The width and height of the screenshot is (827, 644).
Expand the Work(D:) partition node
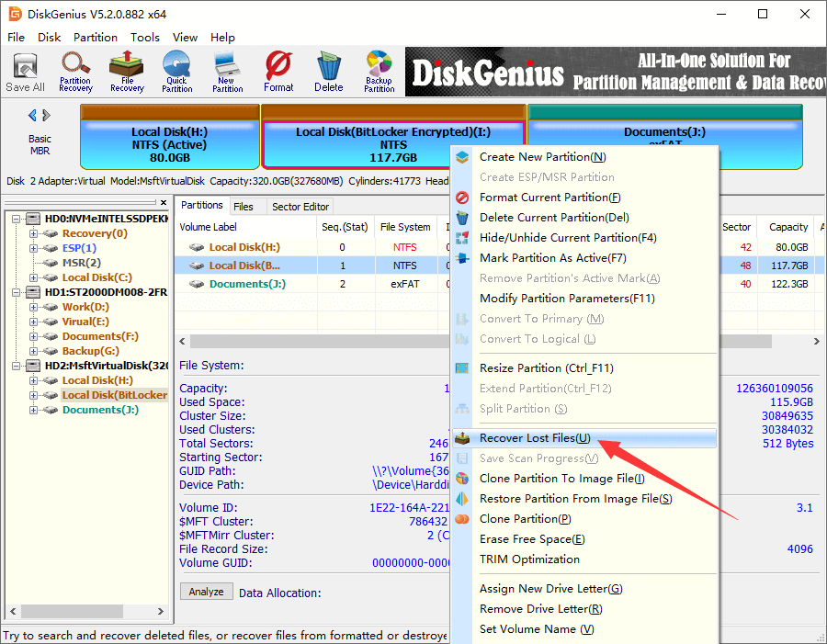(x=33, y=307)
